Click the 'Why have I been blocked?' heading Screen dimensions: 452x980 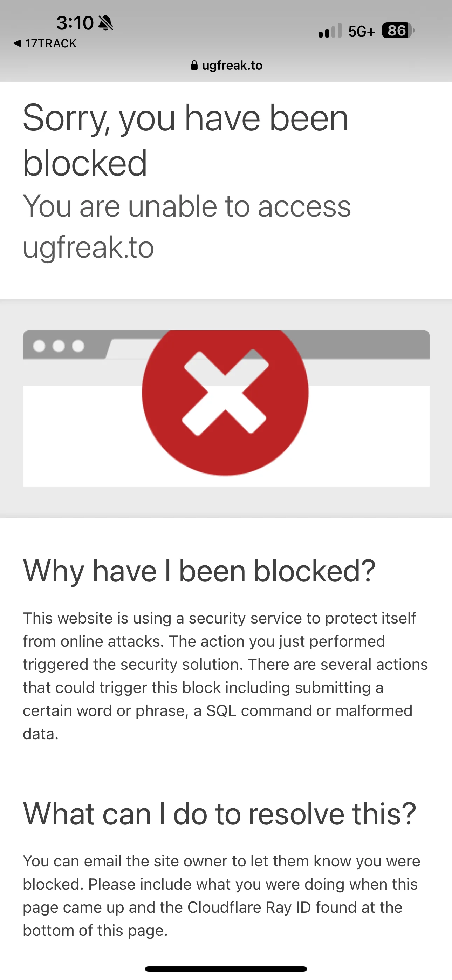click(199, 571)
